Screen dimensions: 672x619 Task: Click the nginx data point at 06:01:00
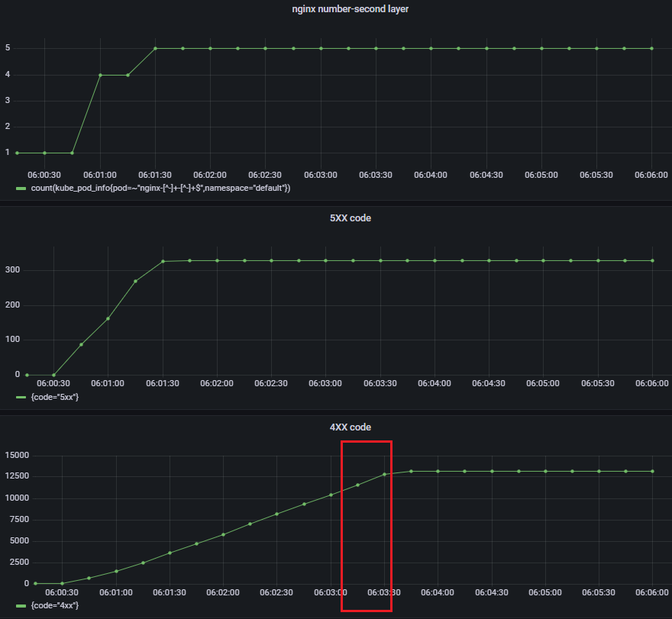coord(100,75)
